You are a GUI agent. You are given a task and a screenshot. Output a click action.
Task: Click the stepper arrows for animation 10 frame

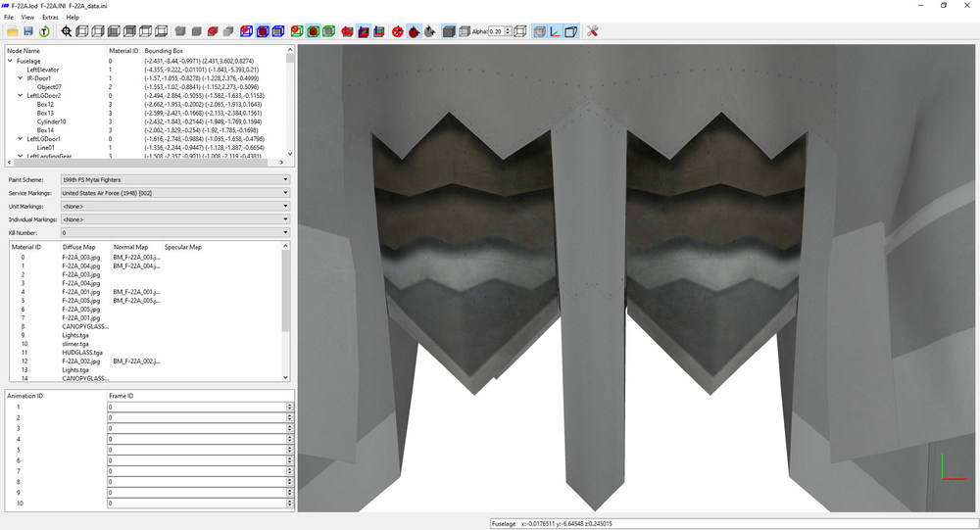(x=289, y=504)
